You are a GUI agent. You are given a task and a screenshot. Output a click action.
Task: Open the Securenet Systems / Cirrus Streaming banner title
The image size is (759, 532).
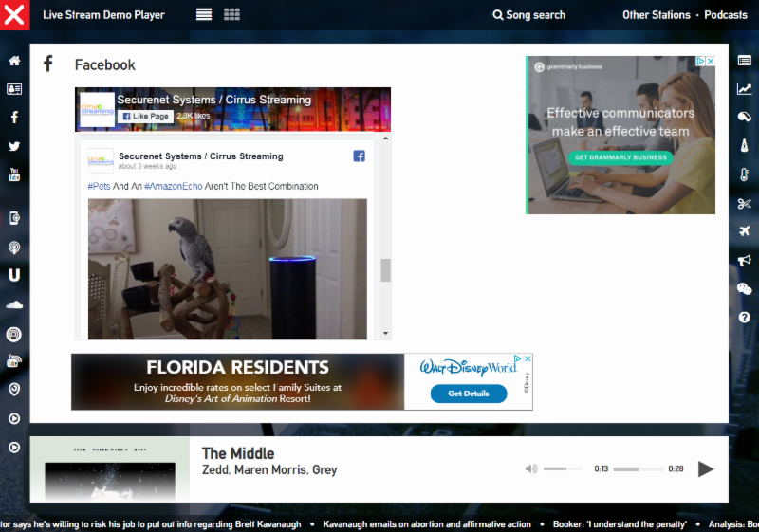[x=214, y=100]
